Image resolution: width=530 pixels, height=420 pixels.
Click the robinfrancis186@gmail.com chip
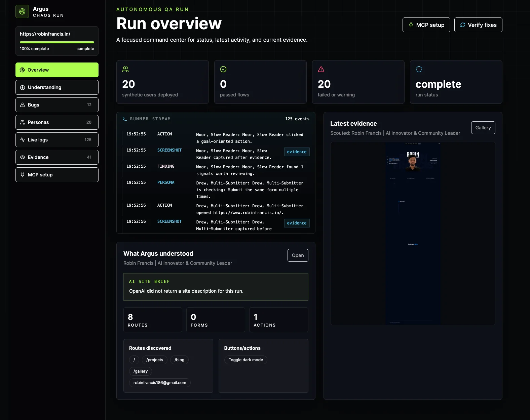coord(160,383)
